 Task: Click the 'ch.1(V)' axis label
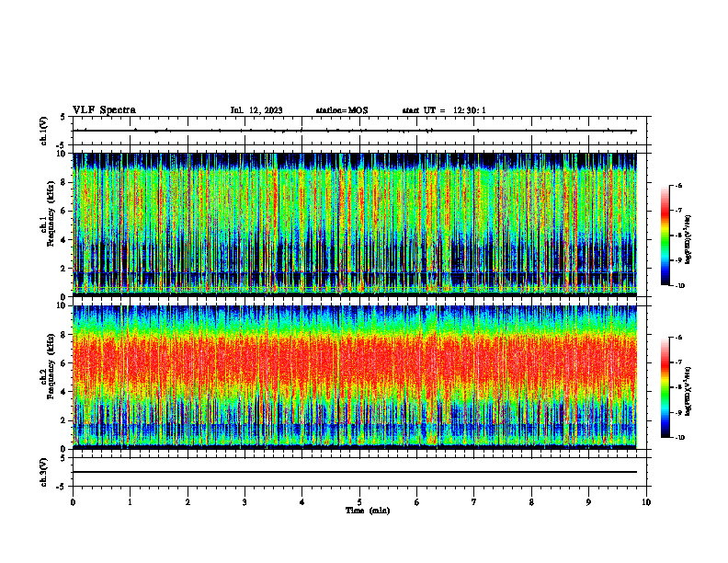coord(44,131)
